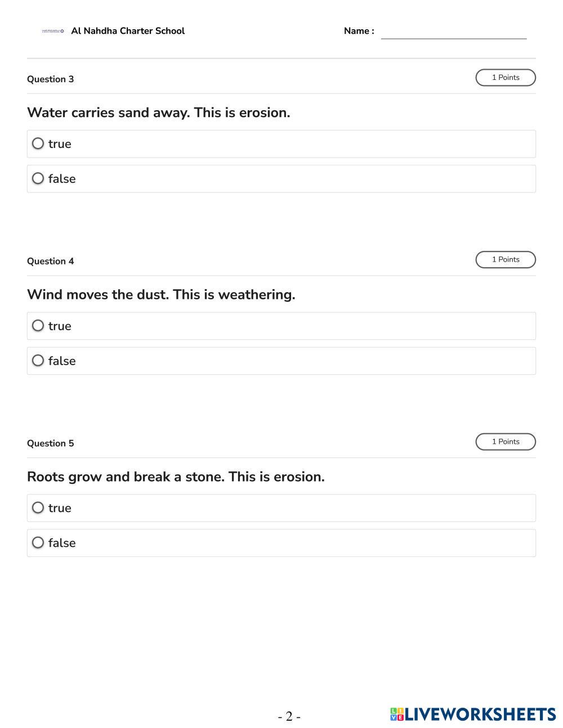Click the page number 2 indicator
The height and width of the screenshot is (728, 563).
point(289,716)
